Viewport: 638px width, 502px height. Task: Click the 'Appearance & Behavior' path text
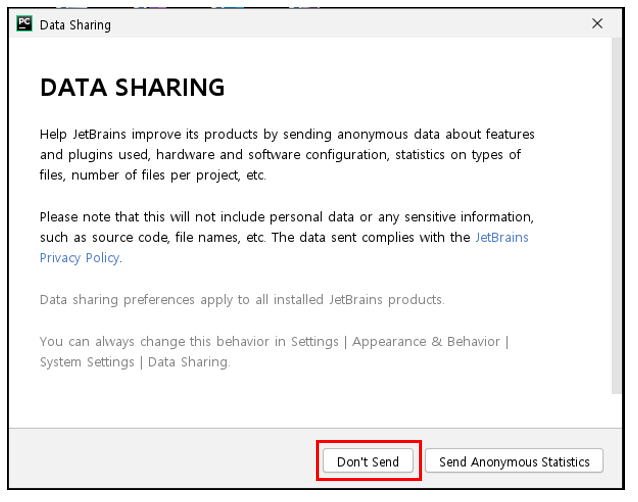(426, 341)
